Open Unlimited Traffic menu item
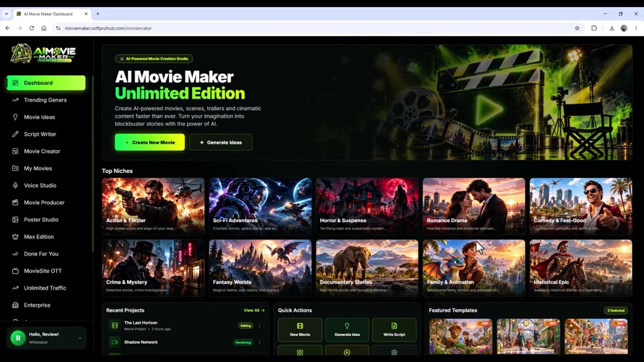This screenshot has height=362, width=644. pos(46,288)
